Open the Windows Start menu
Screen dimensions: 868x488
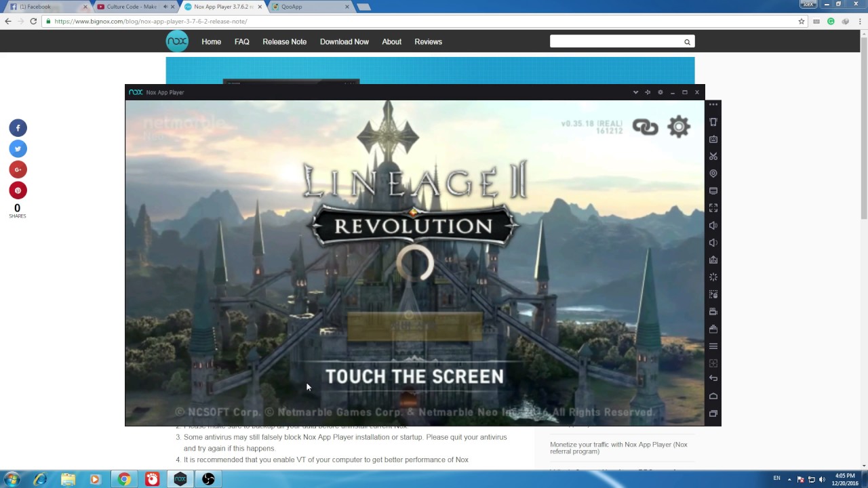(12, 479)
